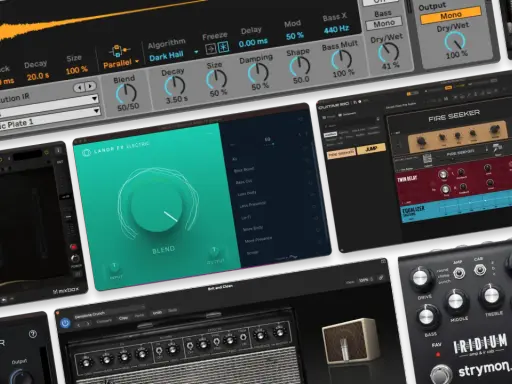Image resolution: width=512 pixels, height=384 pixels.
Task: Click the Decay 3.50 s knob
Action: point(174,86)
